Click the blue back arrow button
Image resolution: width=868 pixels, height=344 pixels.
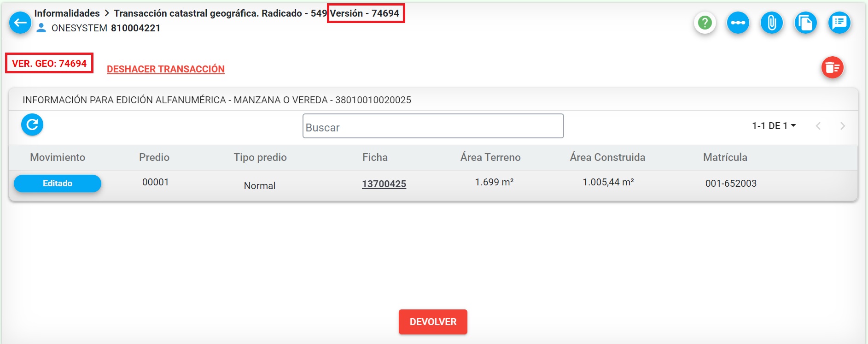pyautogui.click(x=20, y=23)
